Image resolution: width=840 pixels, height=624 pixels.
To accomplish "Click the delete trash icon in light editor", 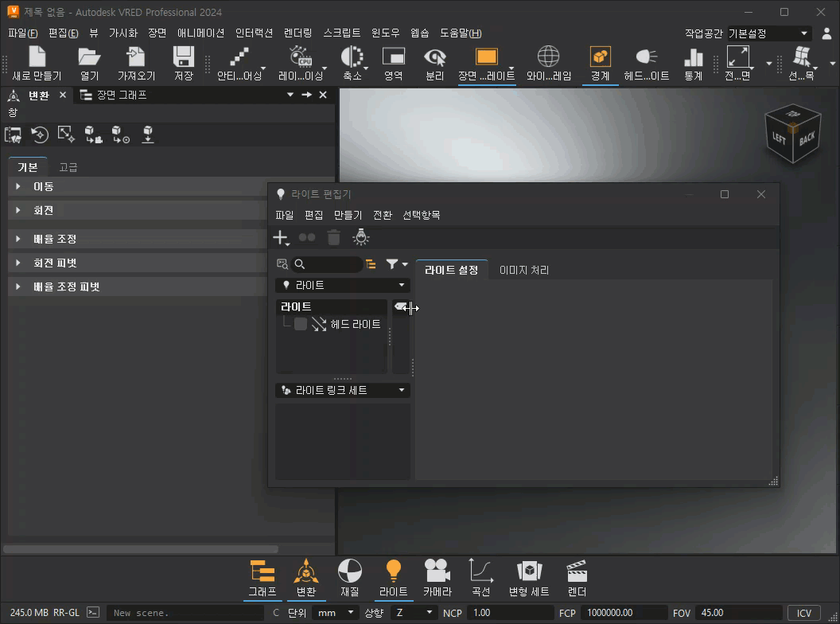I will tap(333, 237).
